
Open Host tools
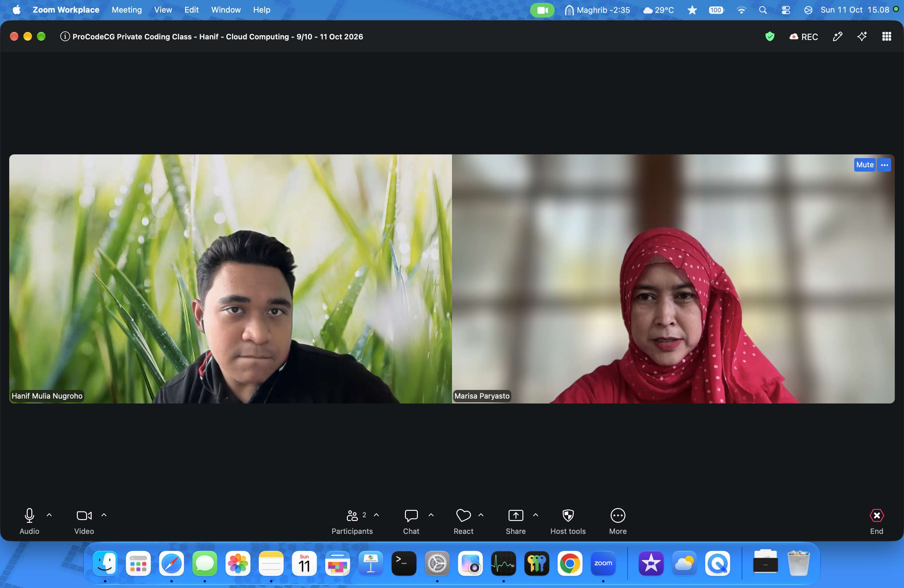tap(568, 522)
